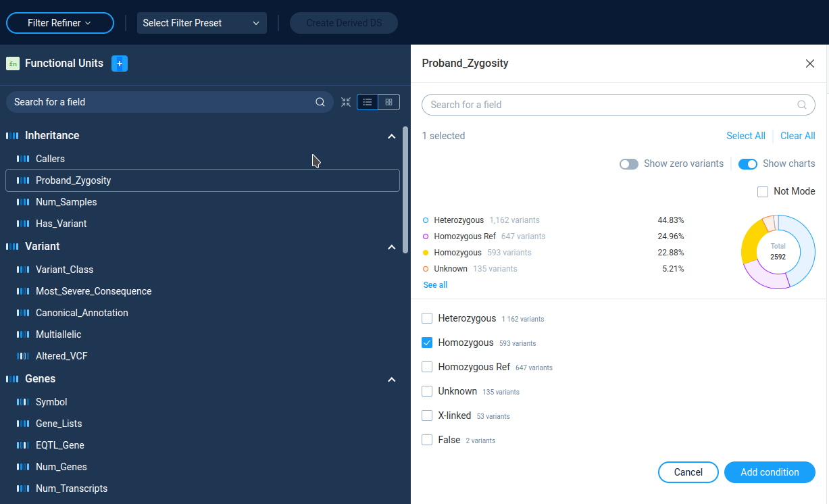This screenshot has width=829, height=504.
Task: Click the Inheritance group icon
Action: [x=12, y=136]
